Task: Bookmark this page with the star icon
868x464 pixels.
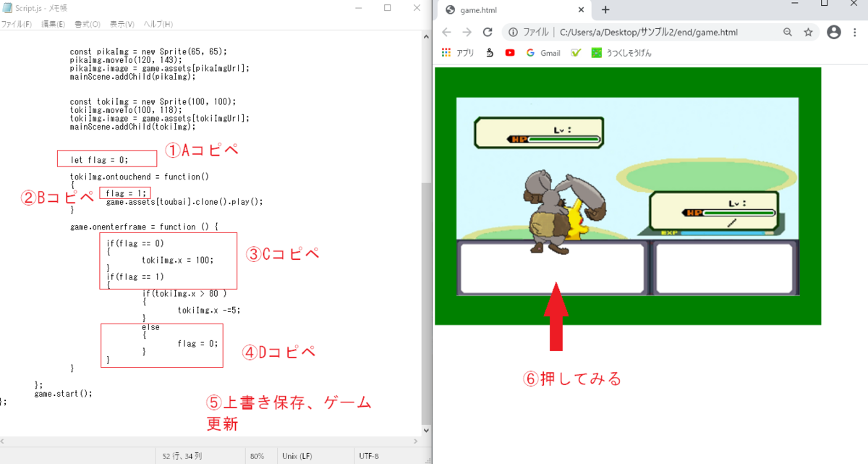Action: pyautogui.click(x=808, y=33)
